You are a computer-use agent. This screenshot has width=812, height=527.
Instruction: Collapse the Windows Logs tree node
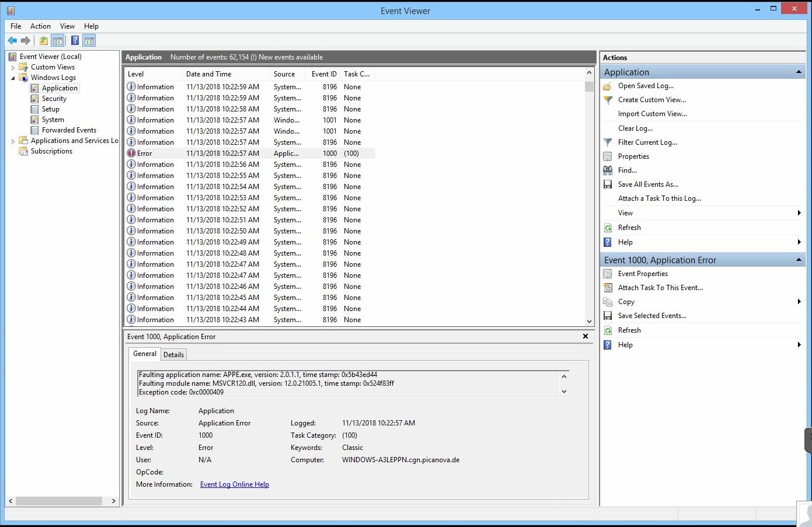[13, 77]
